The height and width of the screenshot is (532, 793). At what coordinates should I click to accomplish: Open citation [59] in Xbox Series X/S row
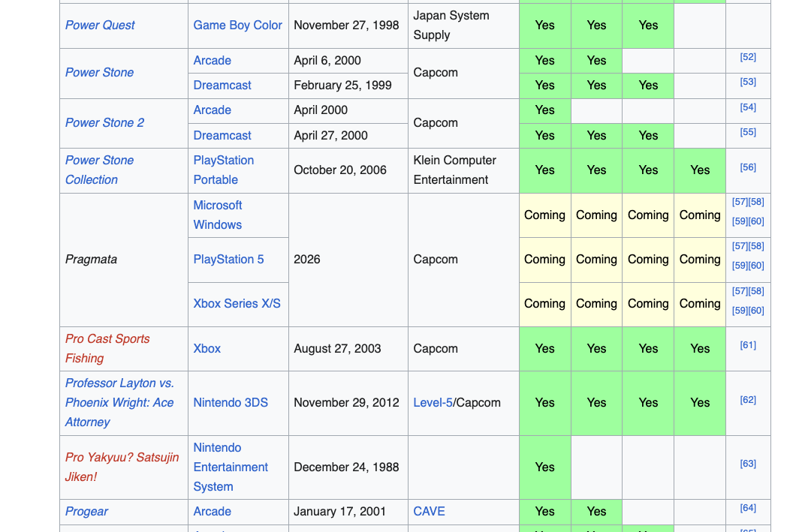point(740,310)
